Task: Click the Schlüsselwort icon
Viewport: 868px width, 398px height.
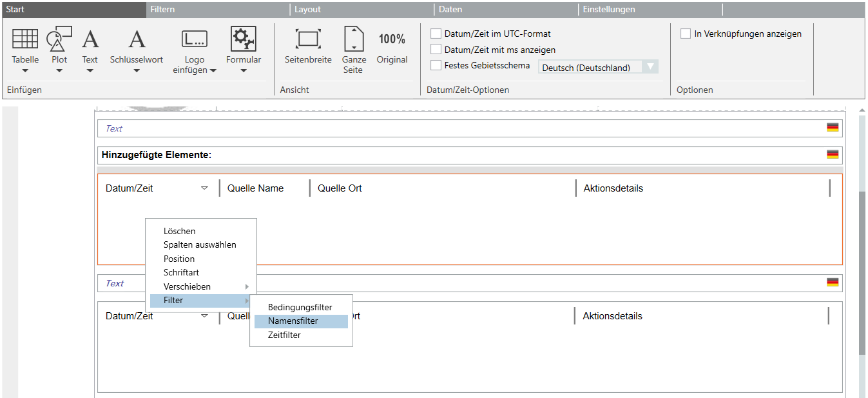Action: point(137,39)
